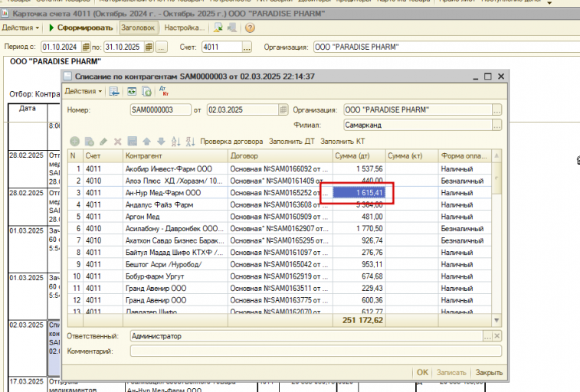This screenshot has height=392, width=580.
Task: Click into the Номер field SAM0000003
Action: (x=161, y=109)
